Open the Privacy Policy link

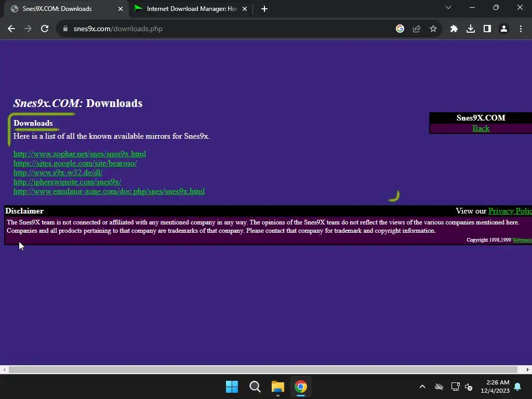(x=510, y=211)
